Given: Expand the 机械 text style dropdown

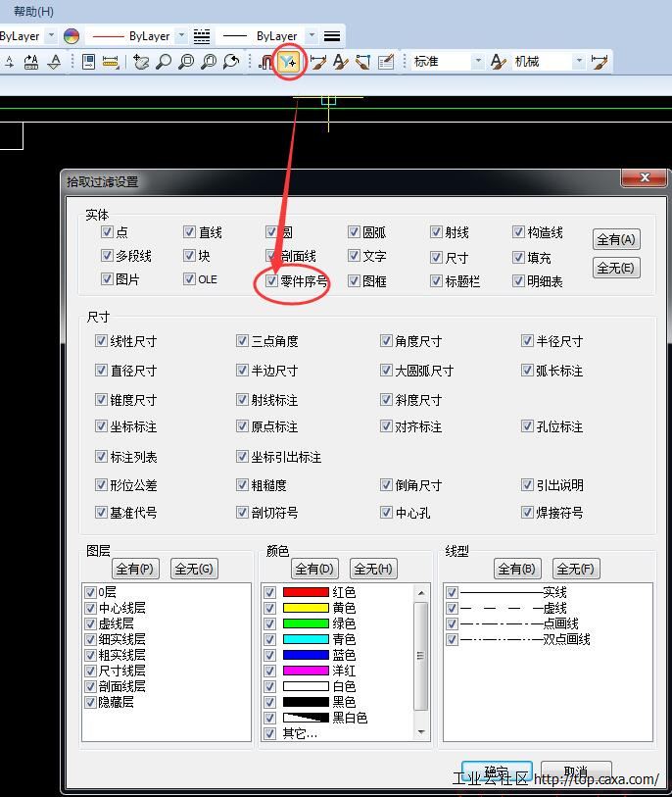Looking at the screenshot, I should (579, 62).
